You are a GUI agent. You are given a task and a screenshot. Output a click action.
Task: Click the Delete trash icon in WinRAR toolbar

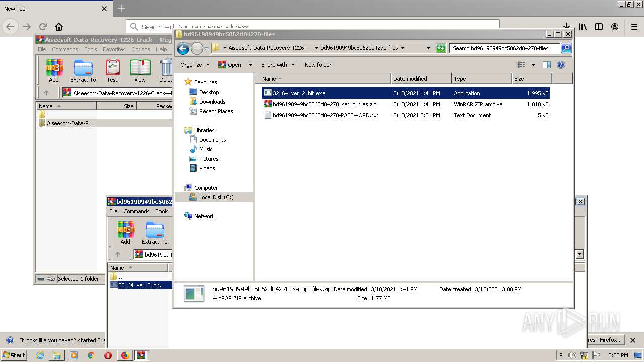(166, 70)
